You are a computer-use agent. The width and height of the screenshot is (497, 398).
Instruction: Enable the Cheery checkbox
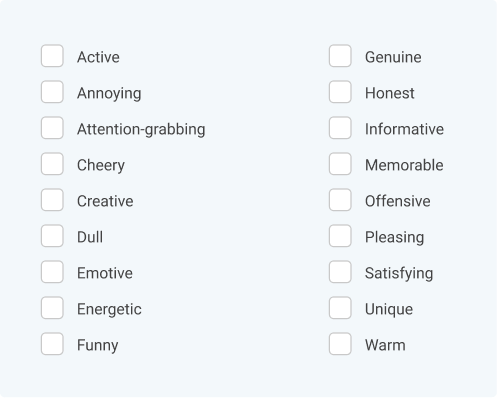(x=52, y=164)
